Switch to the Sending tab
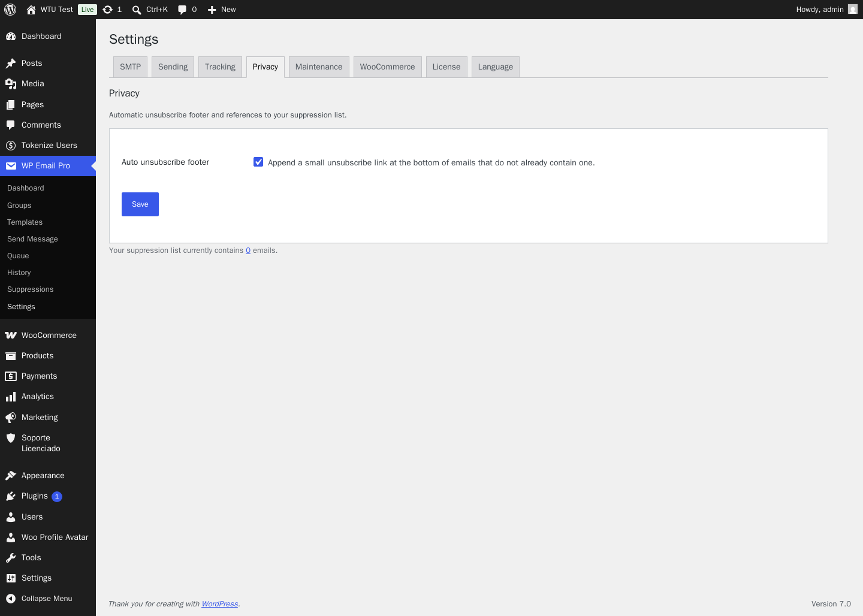Screen dimensions: 863x616 173,67
